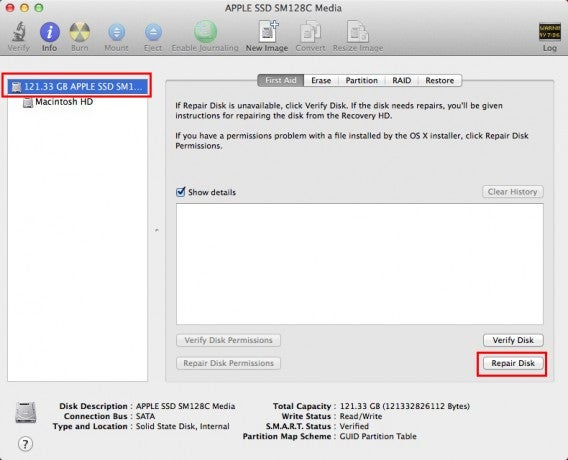Image resolution: width=568 pixels, height=460 pixels.
Task: Uncheck the Show details checkbox
Action: click(x=180, y=192)
